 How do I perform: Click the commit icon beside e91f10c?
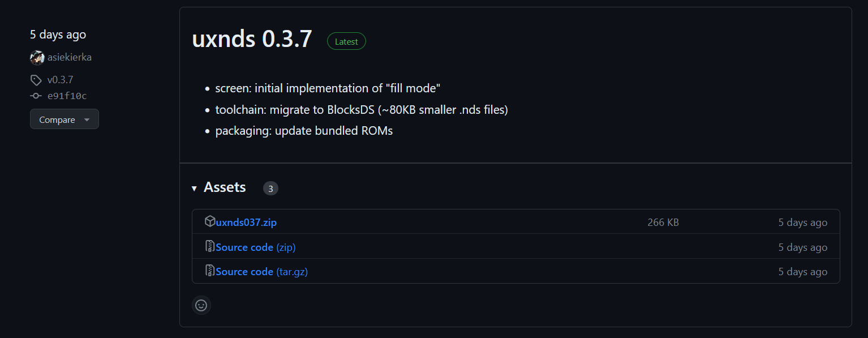coord(36,96)
